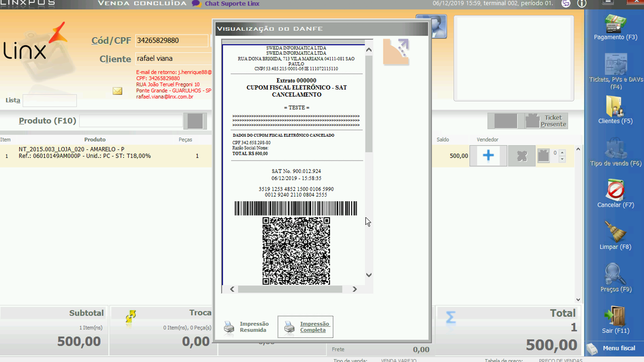Click the Cód/CPF input field

pyautogui.click(x=172, y=41)
